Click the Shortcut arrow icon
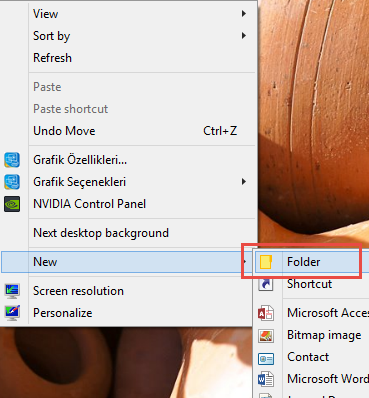 [266, 284]
